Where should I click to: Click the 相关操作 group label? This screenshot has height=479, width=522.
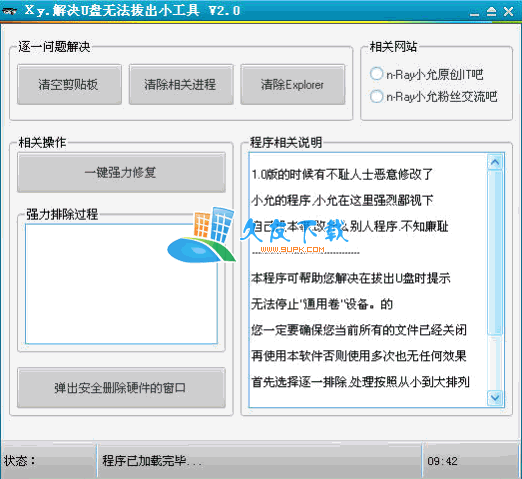point(42,142)
